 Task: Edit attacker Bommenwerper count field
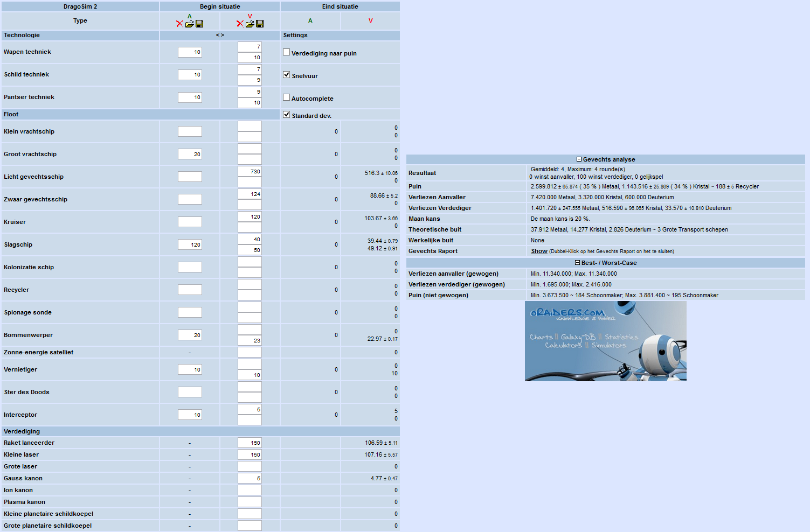pyautogui.click(x=190, y=335)
